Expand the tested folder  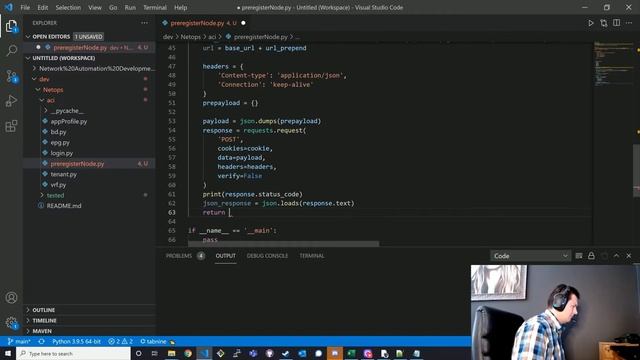(x=55, y=196)
